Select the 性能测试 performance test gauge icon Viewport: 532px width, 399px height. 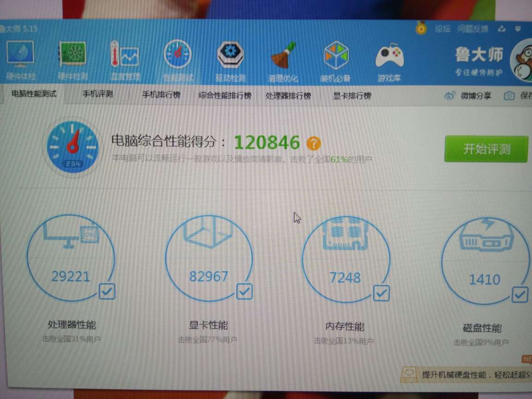point(177,54)
